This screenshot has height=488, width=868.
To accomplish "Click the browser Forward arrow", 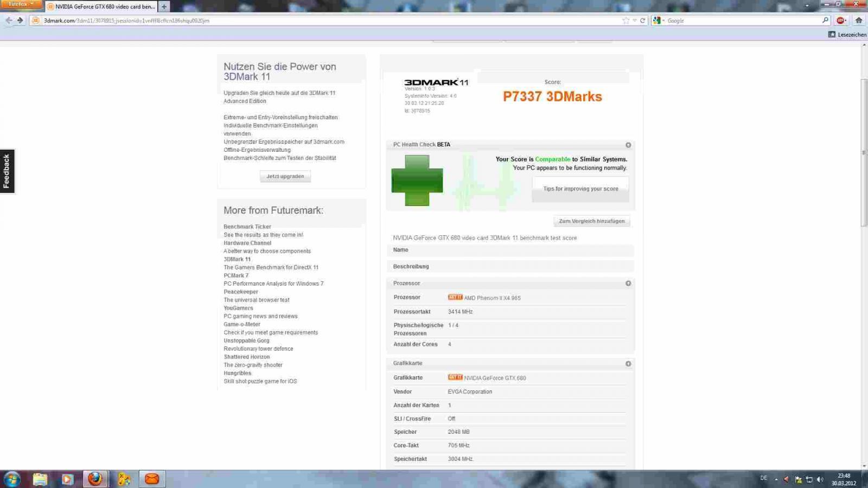I will [20, 20].
